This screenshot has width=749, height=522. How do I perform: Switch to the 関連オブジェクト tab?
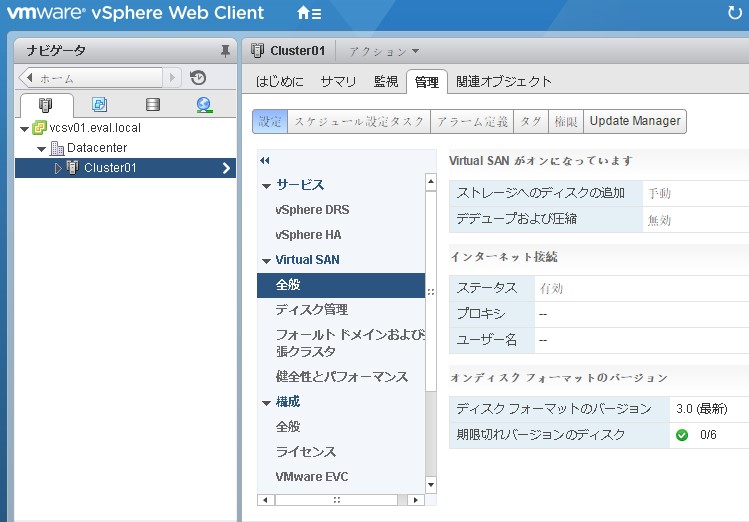503,82
